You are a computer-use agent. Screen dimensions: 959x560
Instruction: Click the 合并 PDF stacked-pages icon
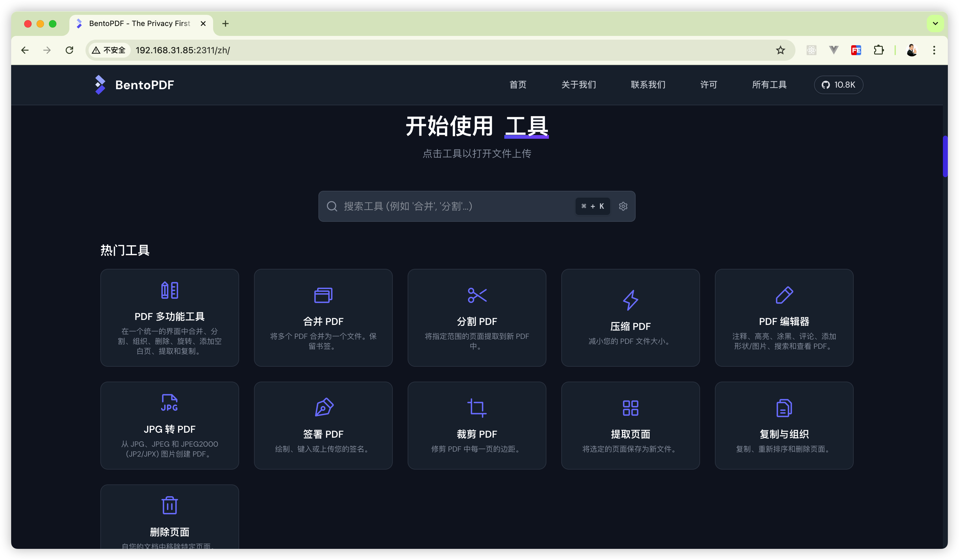pos(323,295)
